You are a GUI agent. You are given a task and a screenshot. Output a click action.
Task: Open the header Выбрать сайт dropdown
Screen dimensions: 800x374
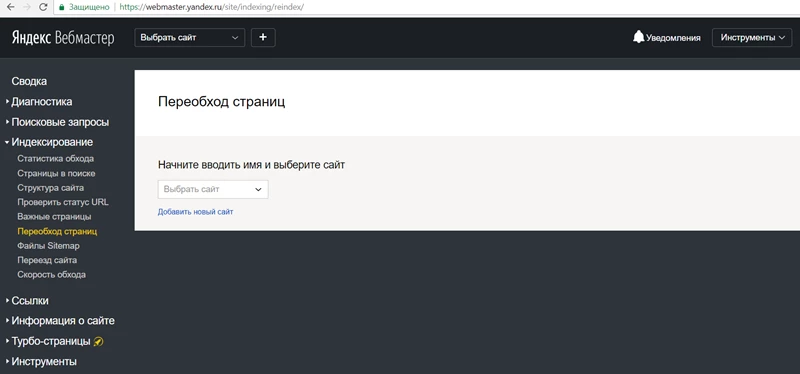[x=190, y=38]
